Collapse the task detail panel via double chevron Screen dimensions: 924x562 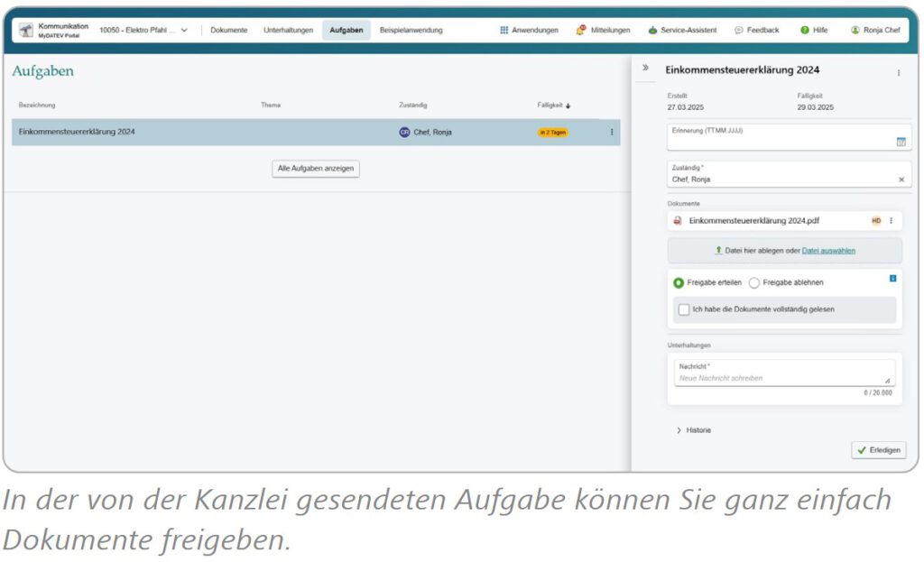point(644,65)
